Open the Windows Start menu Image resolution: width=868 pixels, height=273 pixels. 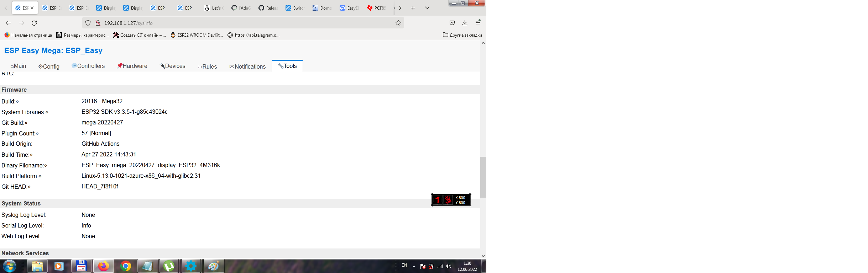(x=9, y=266)
